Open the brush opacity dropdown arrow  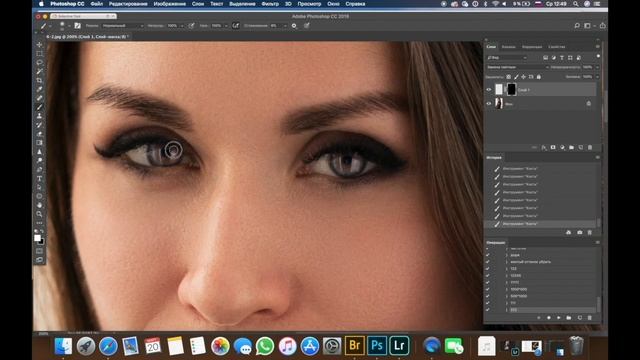pyautogui.click(x=182, y=26)
